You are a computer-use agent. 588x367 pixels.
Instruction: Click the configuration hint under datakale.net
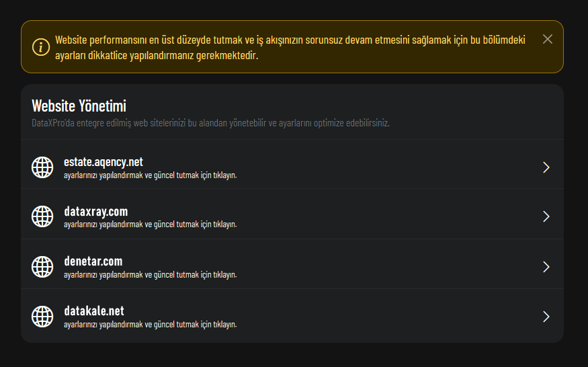pos(150,324)
